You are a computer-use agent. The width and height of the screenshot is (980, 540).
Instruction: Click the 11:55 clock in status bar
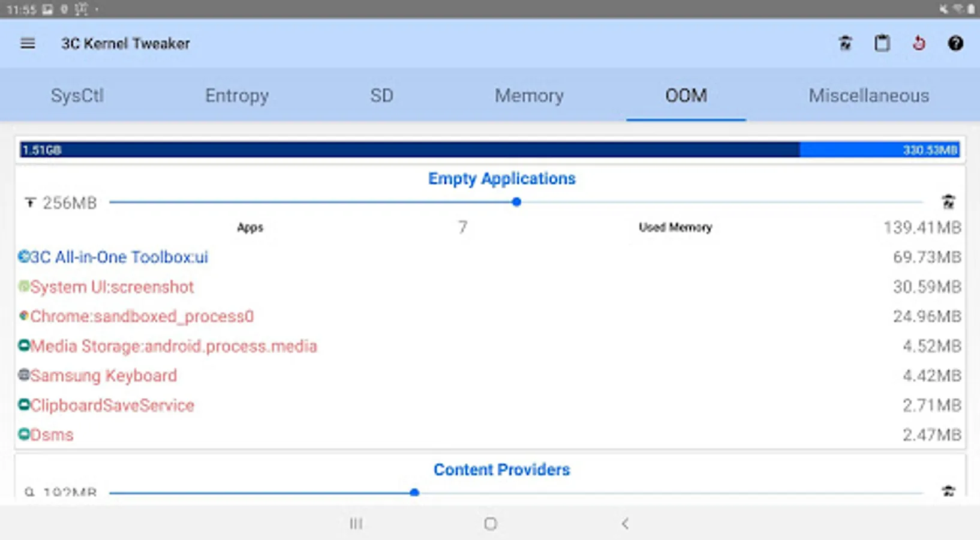coord(22,10)
